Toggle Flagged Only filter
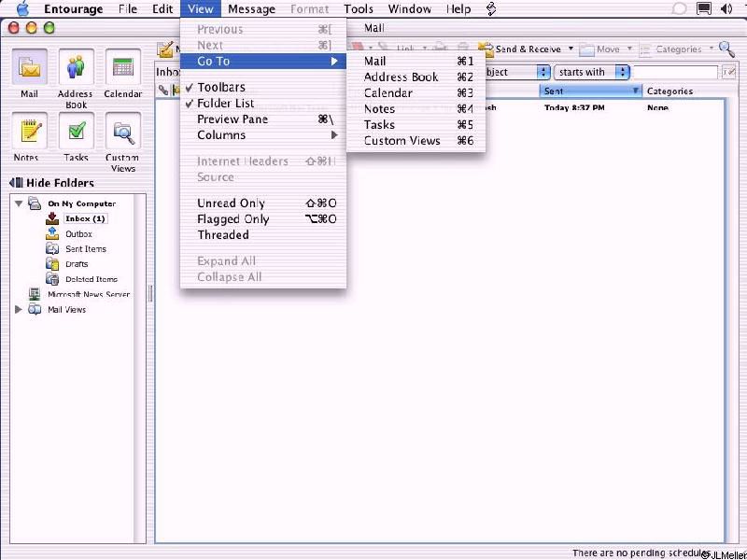Viewport: 747px width, 560px height. coord(263,219)
